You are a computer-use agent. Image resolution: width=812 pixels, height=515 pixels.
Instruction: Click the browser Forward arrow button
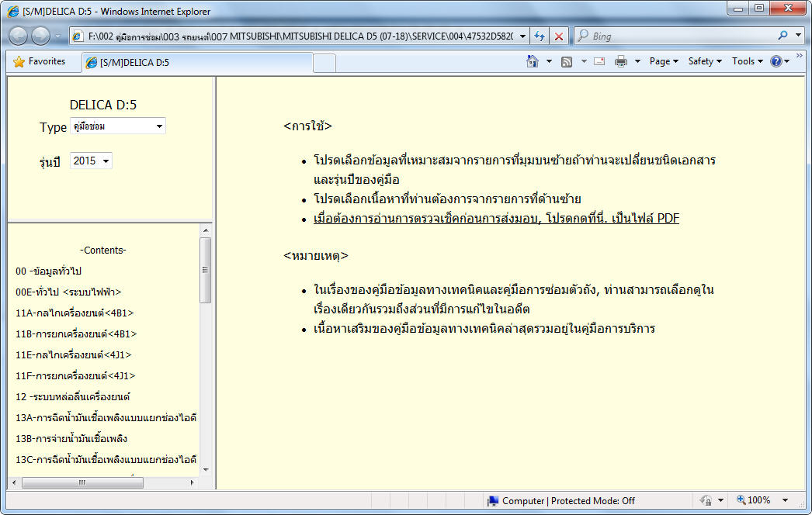(x=40, y=36)
